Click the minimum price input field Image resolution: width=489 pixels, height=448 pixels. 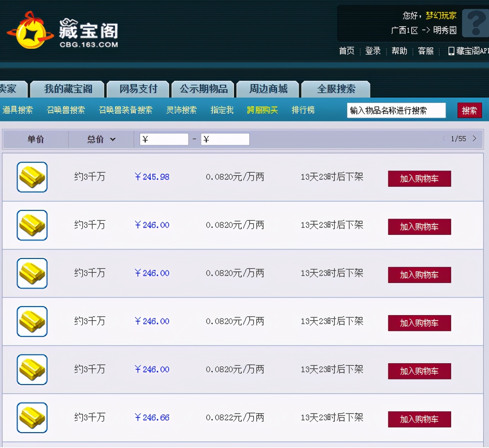click(164, 139)
